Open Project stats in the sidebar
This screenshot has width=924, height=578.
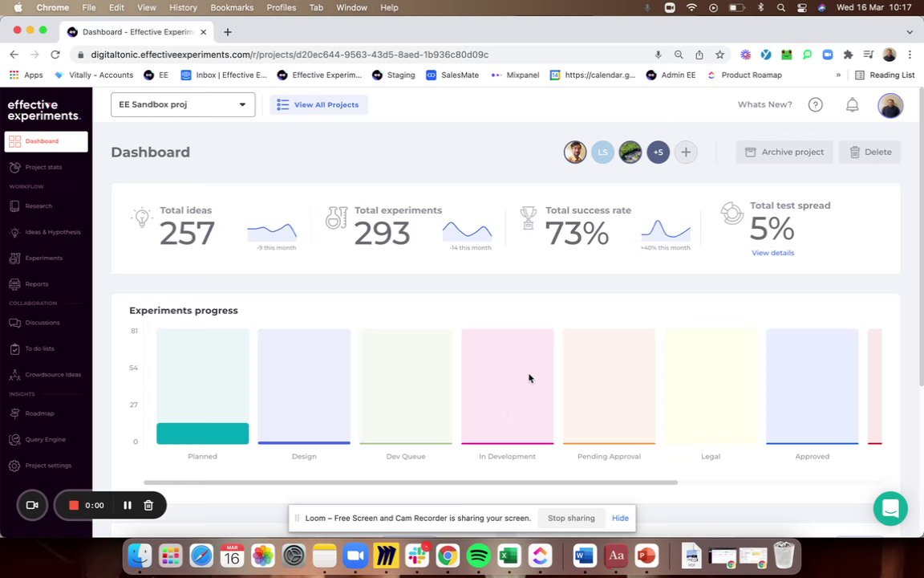(43, 168)
